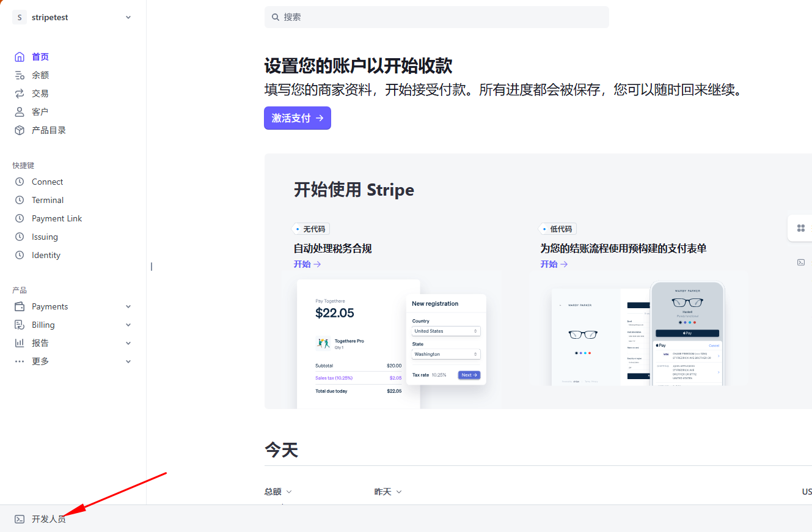
Task: Open the Connect shortcut
Action: click(47, 182)
